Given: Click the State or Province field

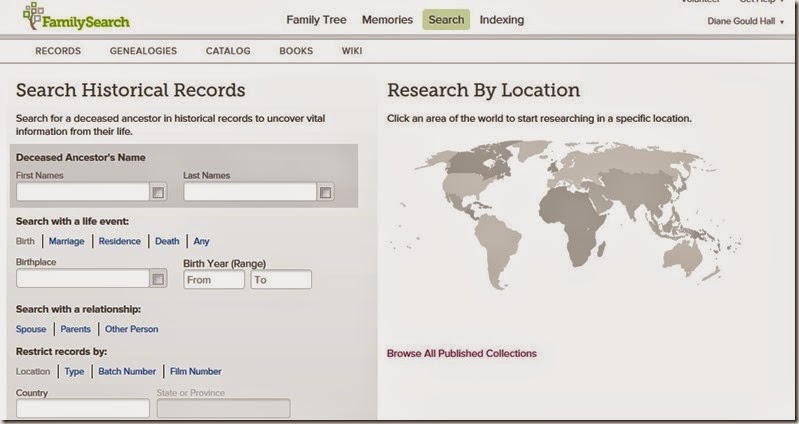Looking at the screenshot, I should pos(224,409).
